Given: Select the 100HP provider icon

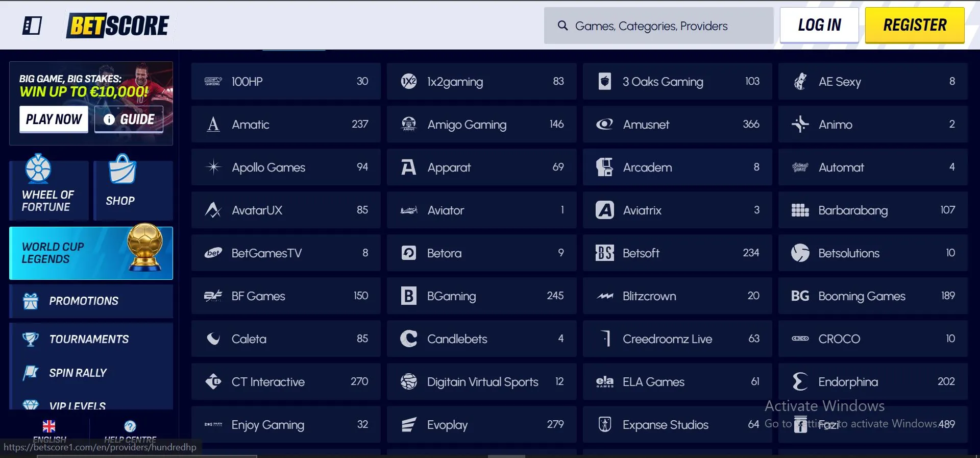Looking at the screenshot, I should click(213, 81).
